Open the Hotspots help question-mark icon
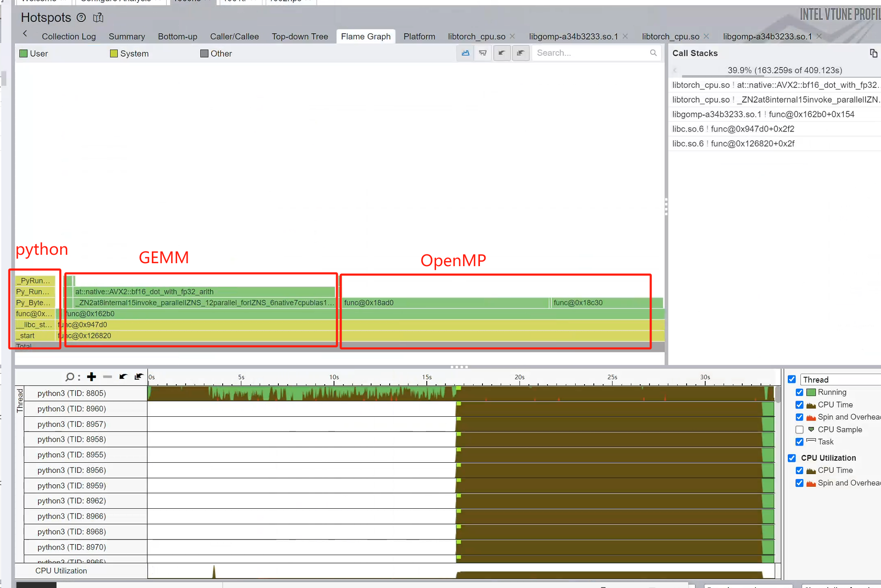Viewport: 881px width, 588px height. pos(81,17)
